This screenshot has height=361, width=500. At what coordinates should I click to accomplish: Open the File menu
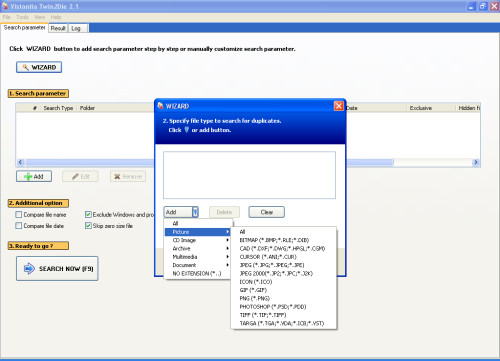click(7, 17)
